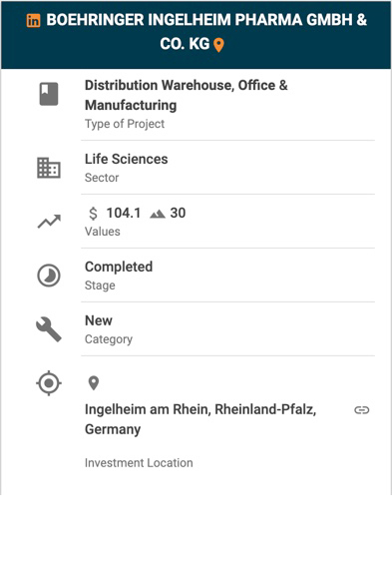Click the 104.1 investment value
392x567 pixels.
tap(124, 213)
